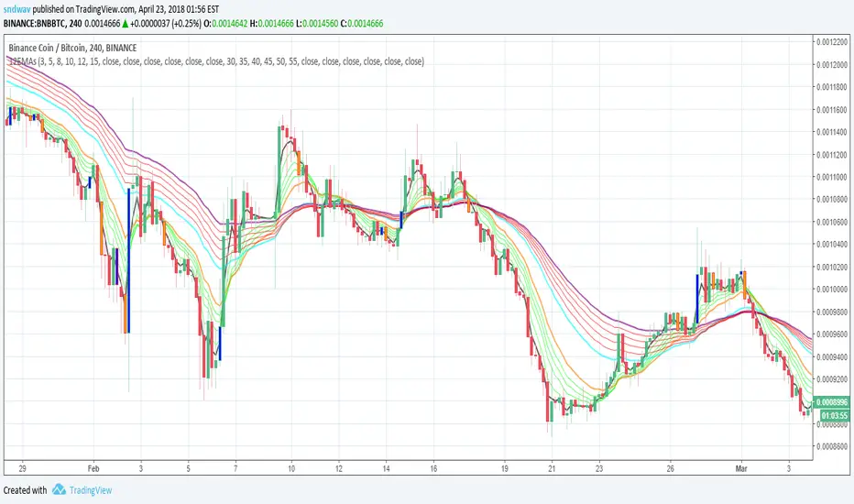Click the 0.0011000 price axis label
Screen dimensions: 854x504
pyautogui.click(x=832, y=177)
